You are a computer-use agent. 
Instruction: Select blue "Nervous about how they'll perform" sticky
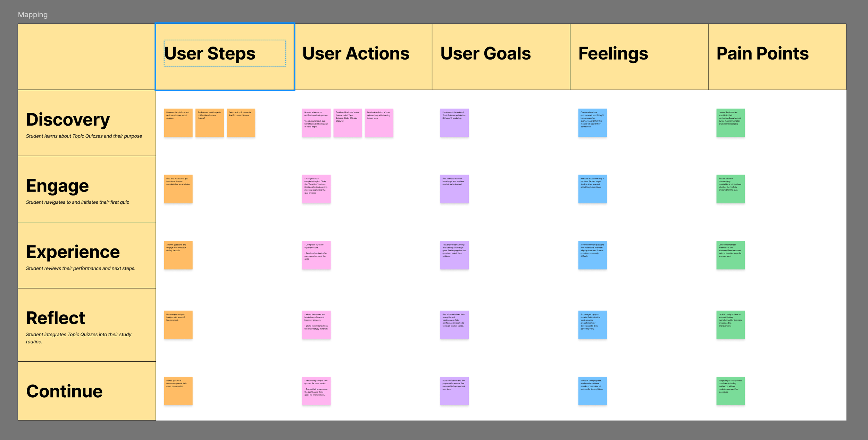coord(593,189)
